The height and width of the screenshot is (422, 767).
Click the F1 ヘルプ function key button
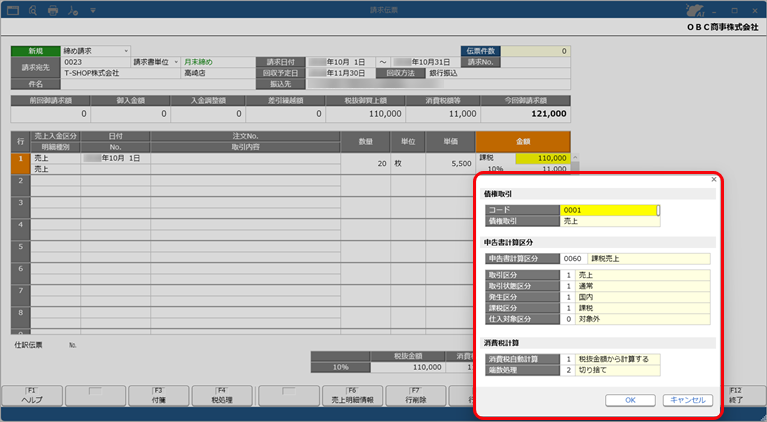pos(32,396)
